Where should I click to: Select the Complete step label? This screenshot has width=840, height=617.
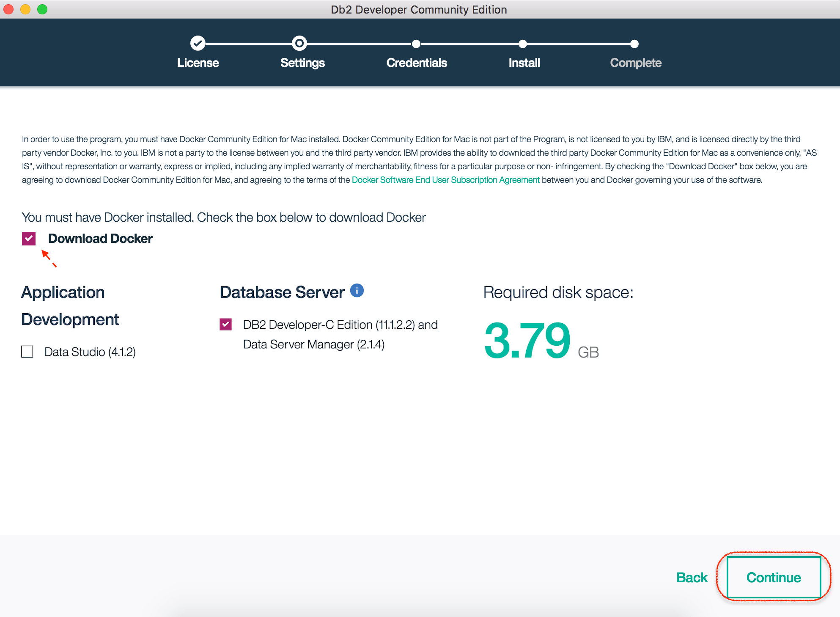(x=636, y=63)
